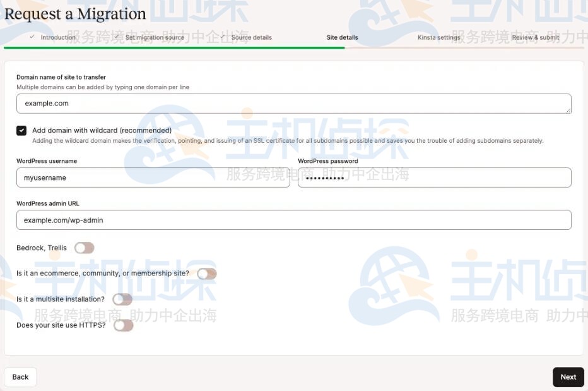The width and height of the screenshot is (588, 391).
Task: Turn on the multisite installation toggle
Action: pyautogui.click(x=122, y=299)
